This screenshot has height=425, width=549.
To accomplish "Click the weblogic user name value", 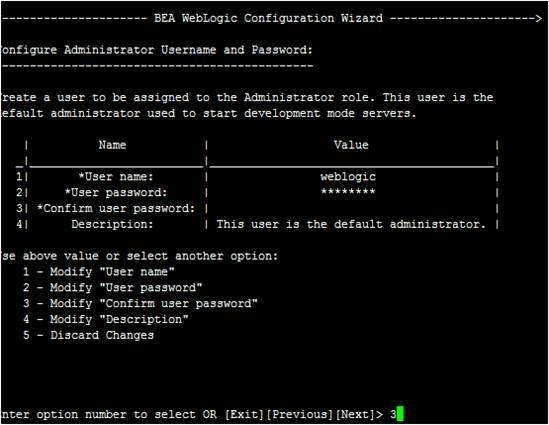I will click(x=348, y=177).
